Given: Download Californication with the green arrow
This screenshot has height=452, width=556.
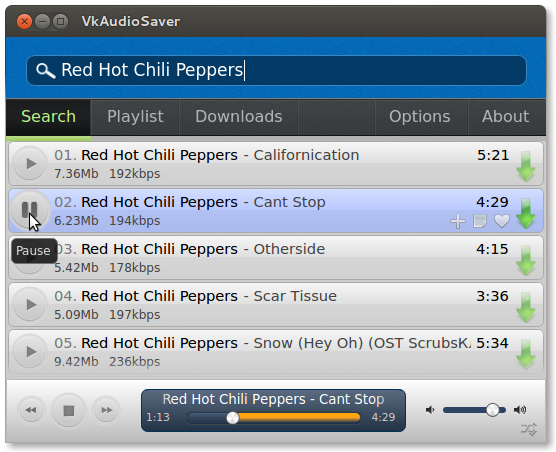Looking at the screenshot, I should [526, 166].
